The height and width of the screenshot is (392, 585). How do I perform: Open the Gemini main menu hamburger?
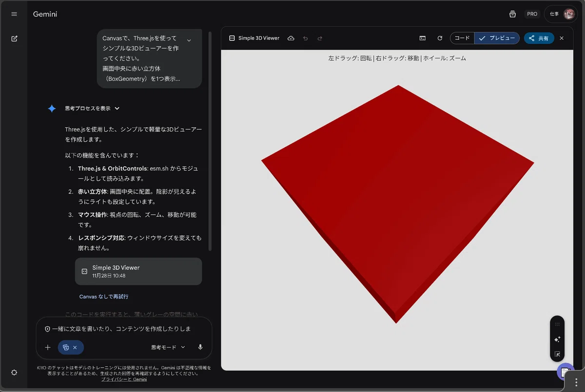(14, 14)
